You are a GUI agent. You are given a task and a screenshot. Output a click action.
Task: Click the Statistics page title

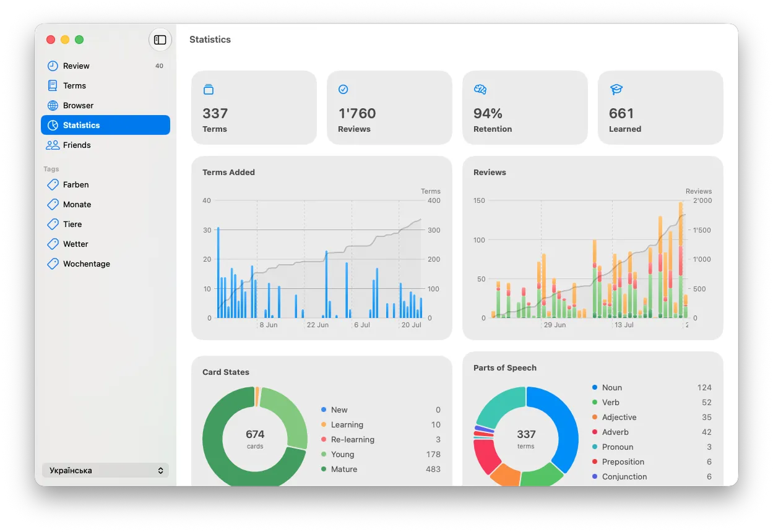click(210, 40)
